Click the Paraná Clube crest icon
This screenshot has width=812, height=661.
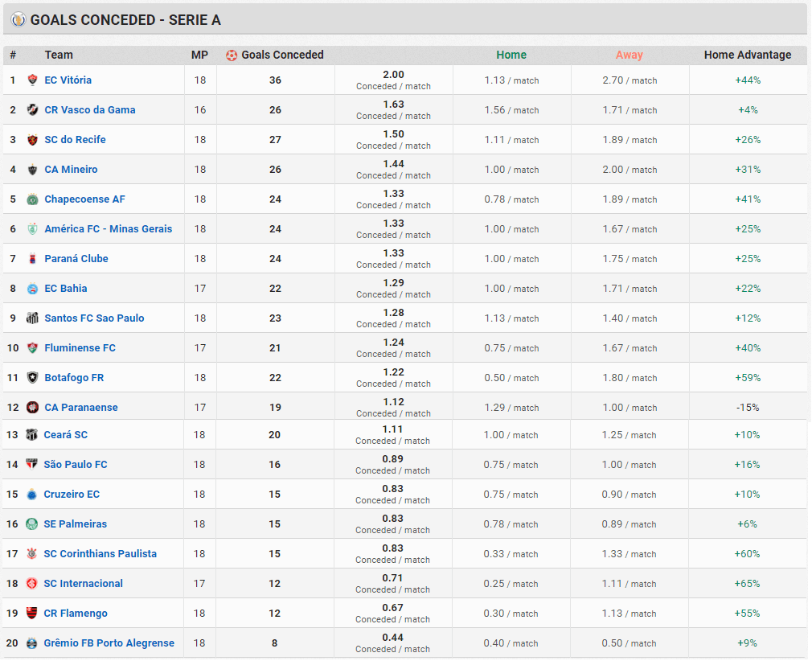pos(33,258)
